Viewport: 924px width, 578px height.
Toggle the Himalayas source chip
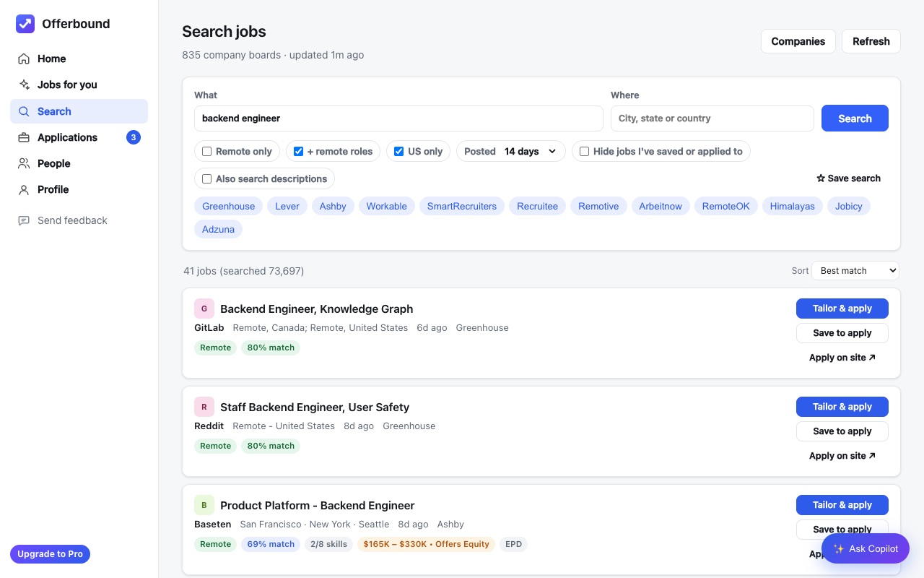point(793,206)
